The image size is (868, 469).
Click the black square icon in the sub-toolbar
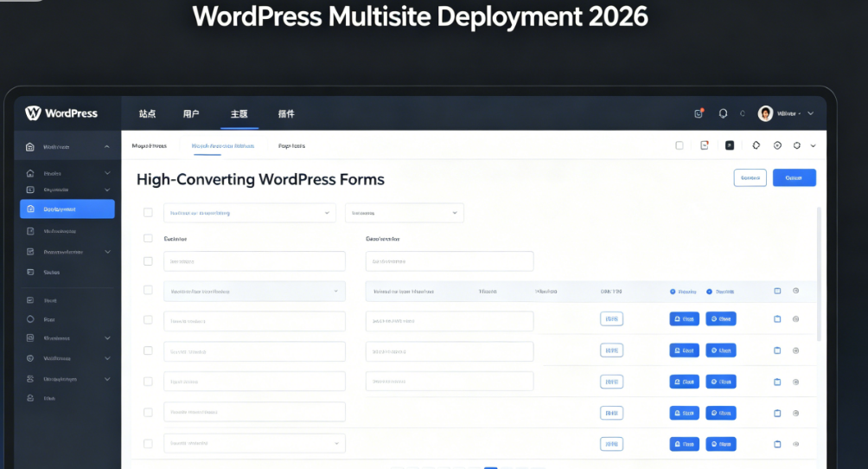click(x=730, y=145)
